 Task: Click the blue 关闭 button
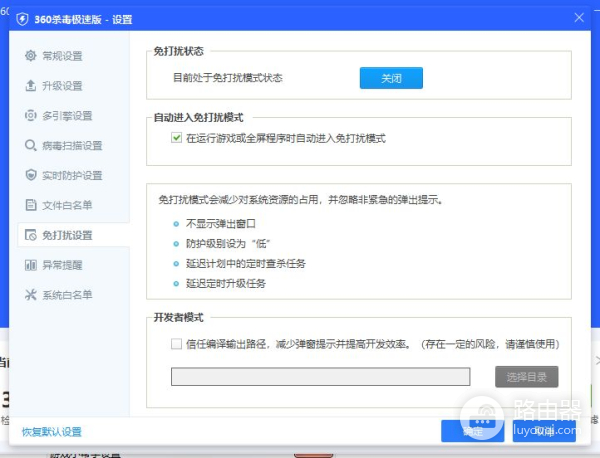(x=391, y=78)
